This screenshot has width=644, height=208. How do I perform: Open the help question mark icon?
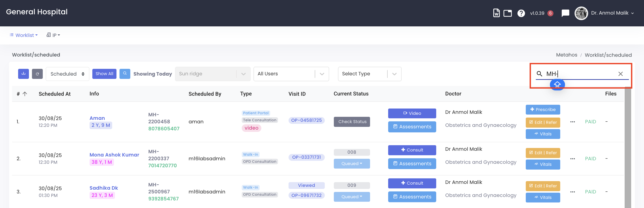[521, 13]
